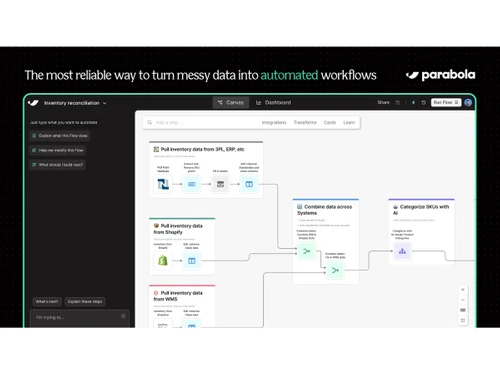Click the calendar schedule icon next to Share
Screen dimensions: 500x375
pyautogui.click(x=398, y=102)
